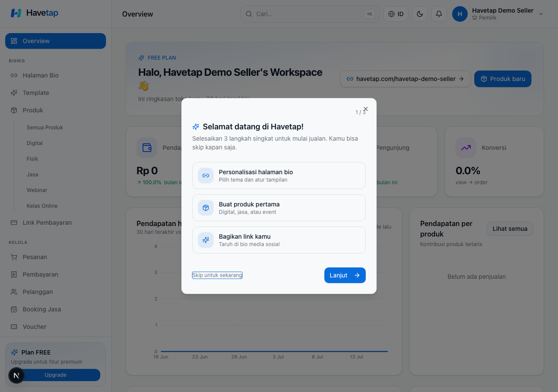Toggle dark mode with moon icon
558x392 pixels.
tap(420, 14)
